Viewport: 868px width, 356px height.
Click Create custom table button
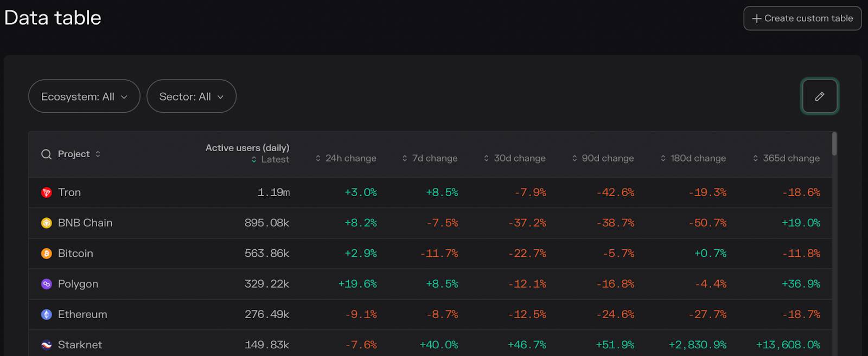click(802, 18)
